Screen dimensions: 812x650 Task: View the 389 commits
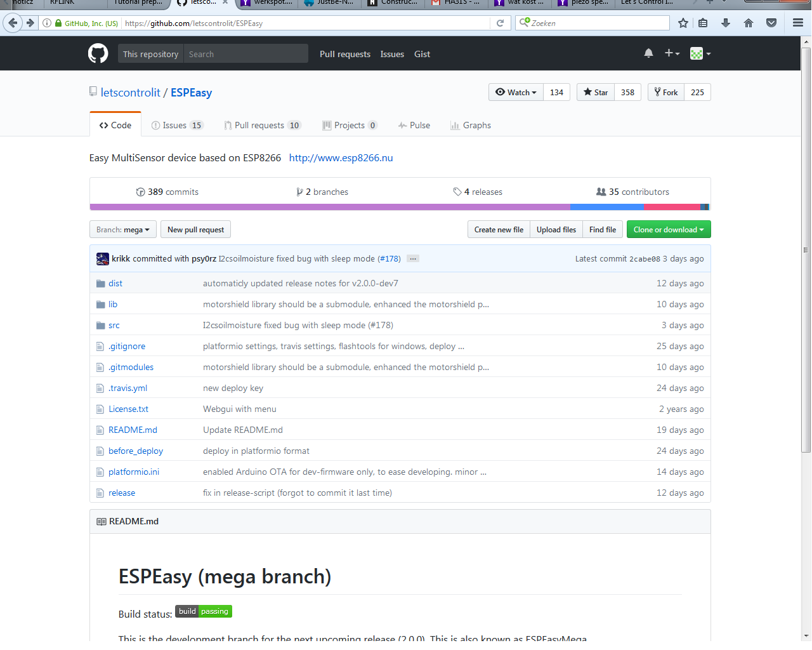click(167, 192)
